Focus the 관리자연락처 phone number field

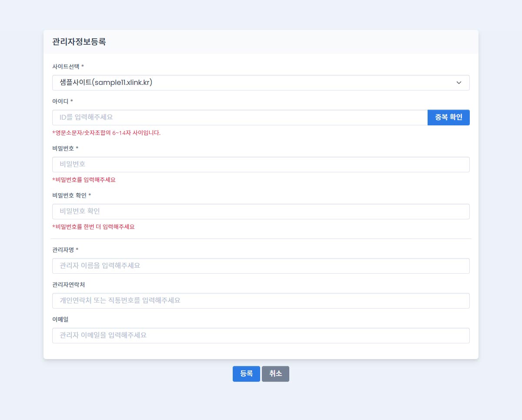click(261, 301)
